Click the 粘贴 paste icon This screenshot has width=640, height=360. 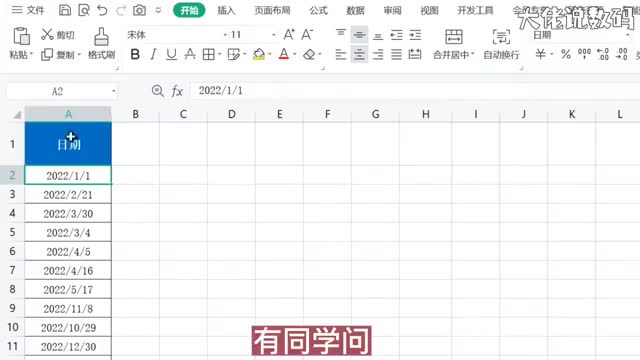click(21, 36)
